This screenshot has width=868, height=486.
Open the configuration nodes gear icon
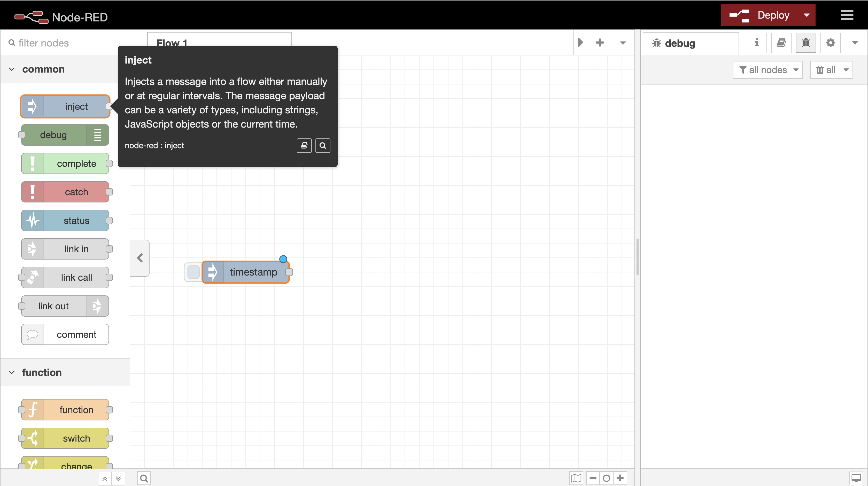(x=830, y=43)
